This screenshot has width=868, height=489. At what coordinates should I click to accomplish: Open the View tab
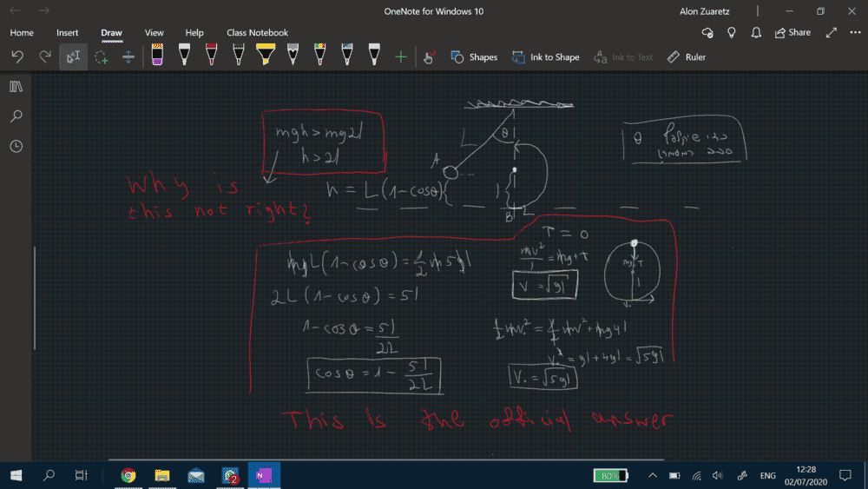point(155,33)
